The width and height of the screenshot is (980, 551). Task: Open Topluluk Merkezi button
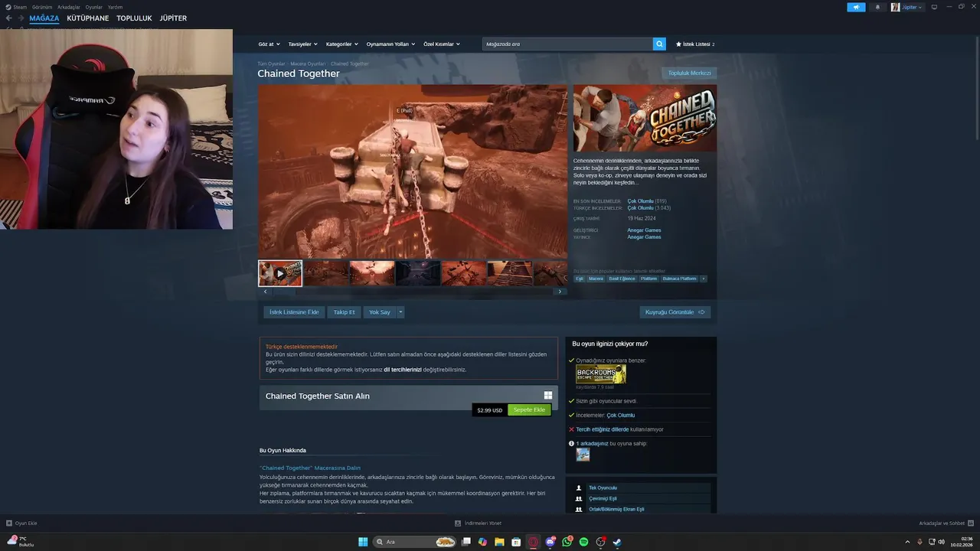689,73
